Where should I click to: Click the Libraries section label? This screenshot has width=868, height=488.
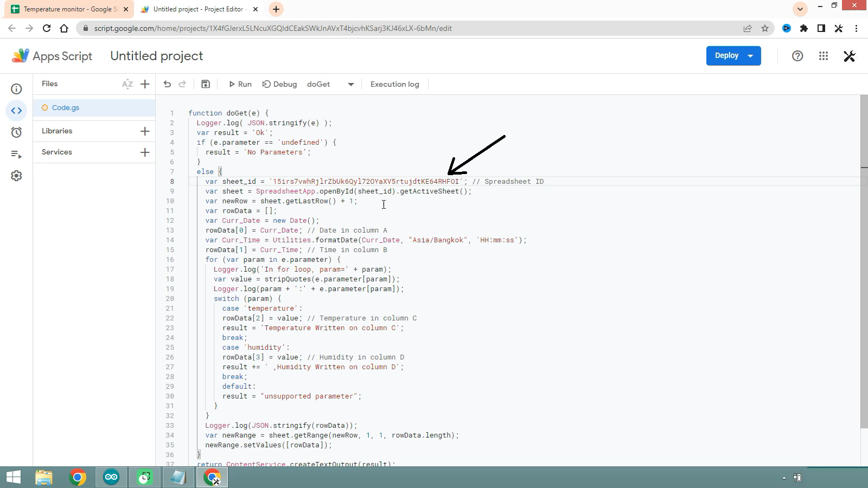pyautogui.click(x=57, y=131)
